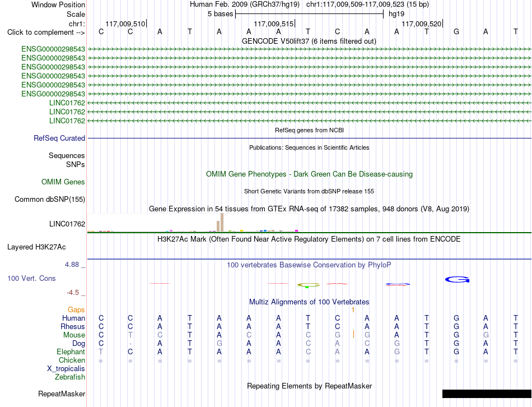Open 'GENCODE V50lift37 (6 items filtered out)' track title
The image size is (532, 407).
pyautogui.click(x=309, y=41)
